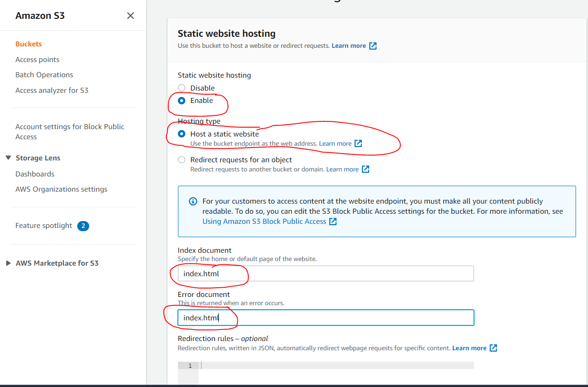Click external icon after redirection rules Learn more
This screenshot has height=387, width=588.
[x=493, y=348]
